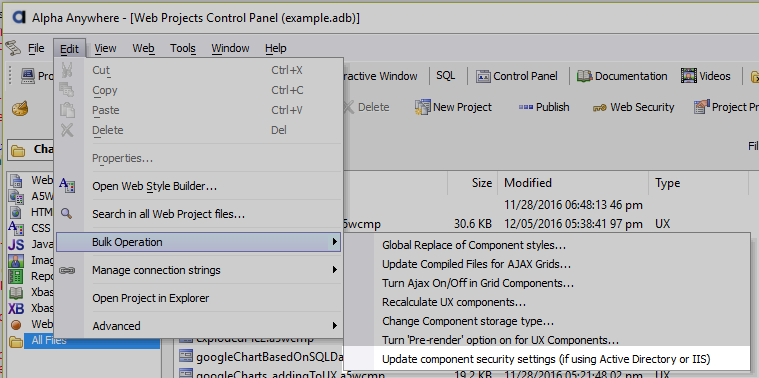
Task: Open the Window menu
Action: tap(230, 48)
